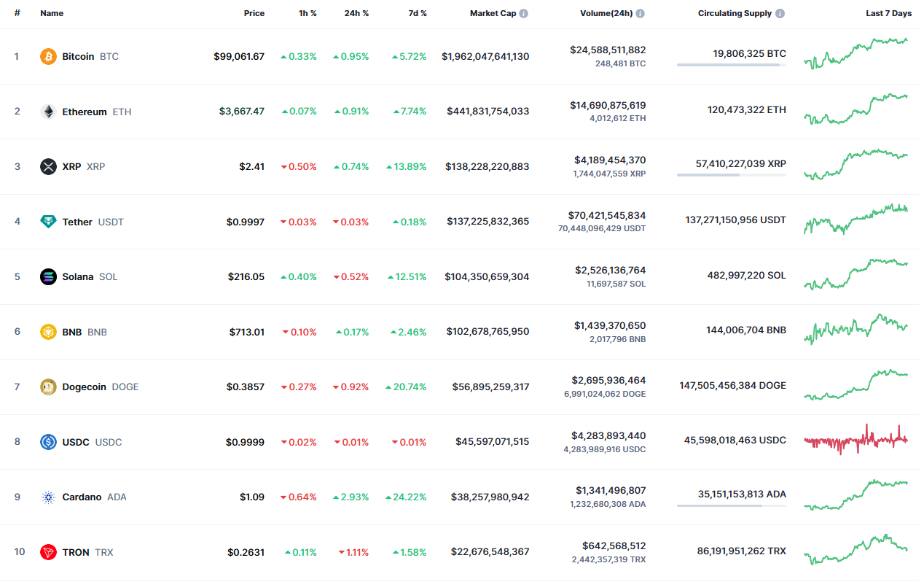This screenshot has height=582, width=924.
Task: Sort table by Name column header
Action: click(52, 13)
